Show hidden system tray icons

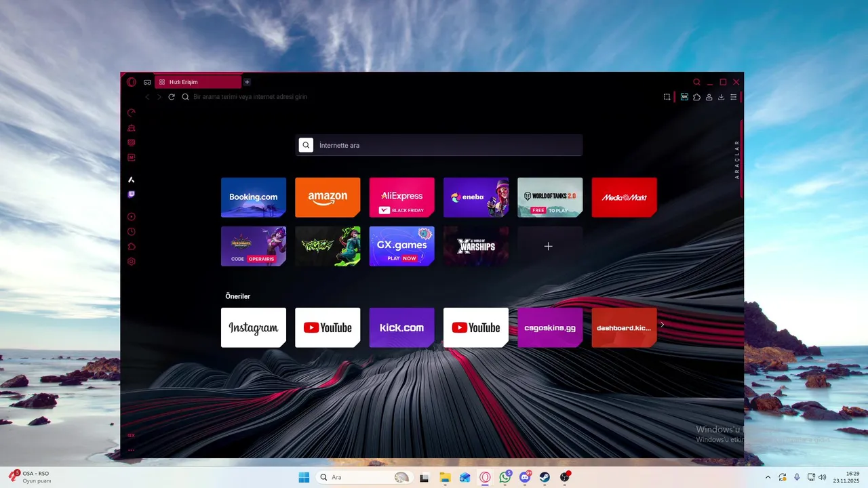point(768,477)
